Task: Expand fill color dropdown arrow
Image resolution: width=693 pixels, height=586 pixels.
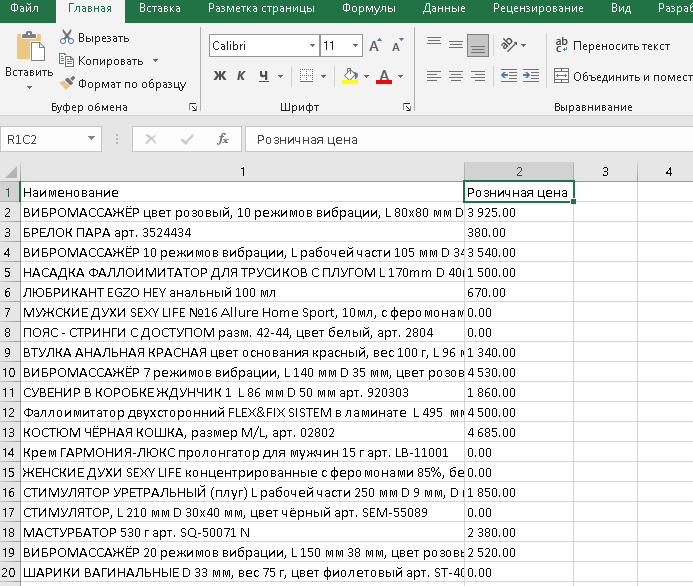Action: tap(366, 76)
